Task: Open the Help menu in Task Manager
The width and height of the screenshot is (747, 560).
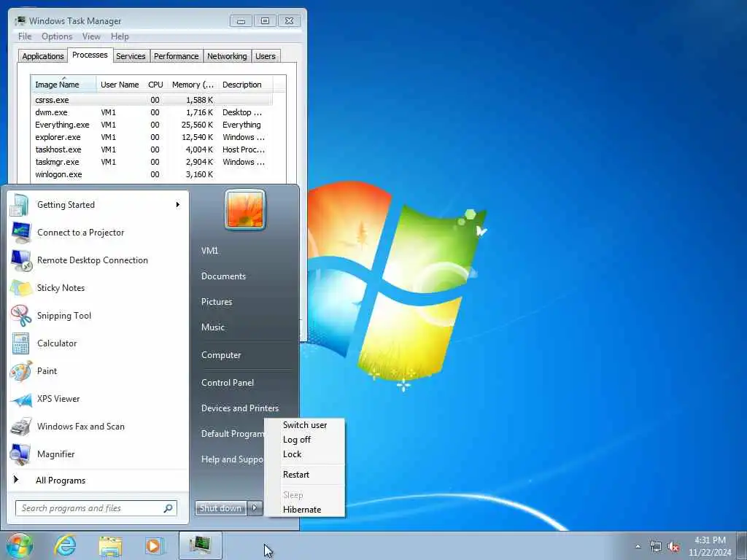Action: (x=120, y=36)
